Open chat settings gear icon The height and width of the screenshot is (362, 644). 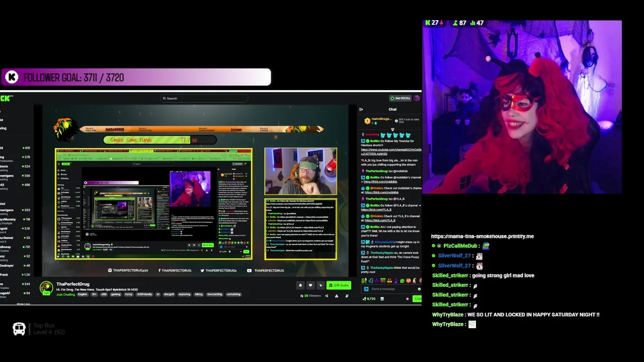tap(408, 299)
